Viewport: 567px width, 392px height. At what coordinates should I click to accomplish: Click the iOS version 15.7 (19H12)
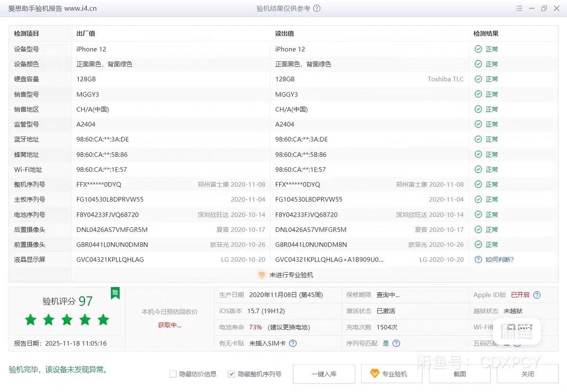point(266,311)
